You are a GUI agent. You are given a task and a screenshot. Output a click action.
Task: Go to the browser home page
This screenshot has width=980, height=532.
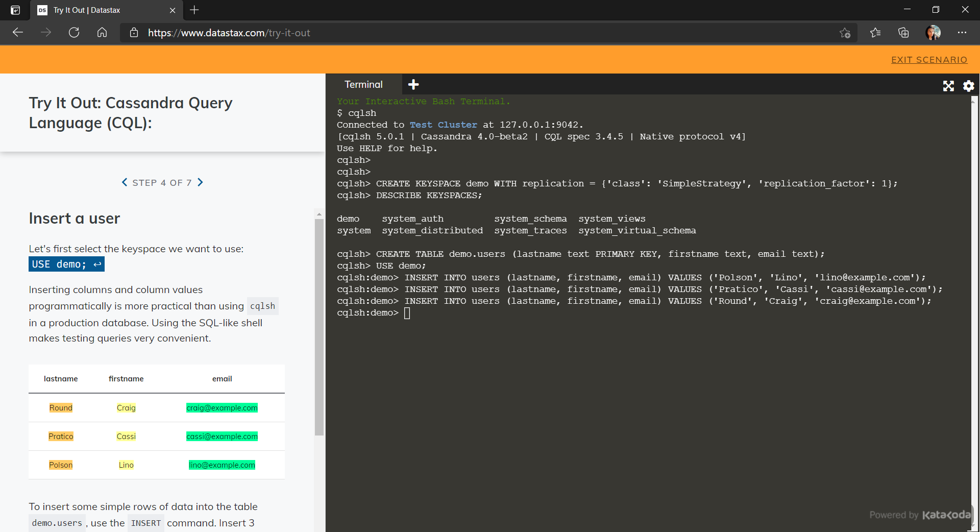(x=102, y=32)
